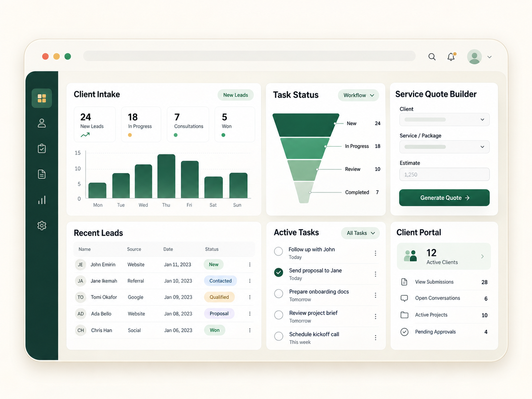Click the Pending Approvals checkmark icon
This screenshot has width=532, height=399.
(404, 332)
